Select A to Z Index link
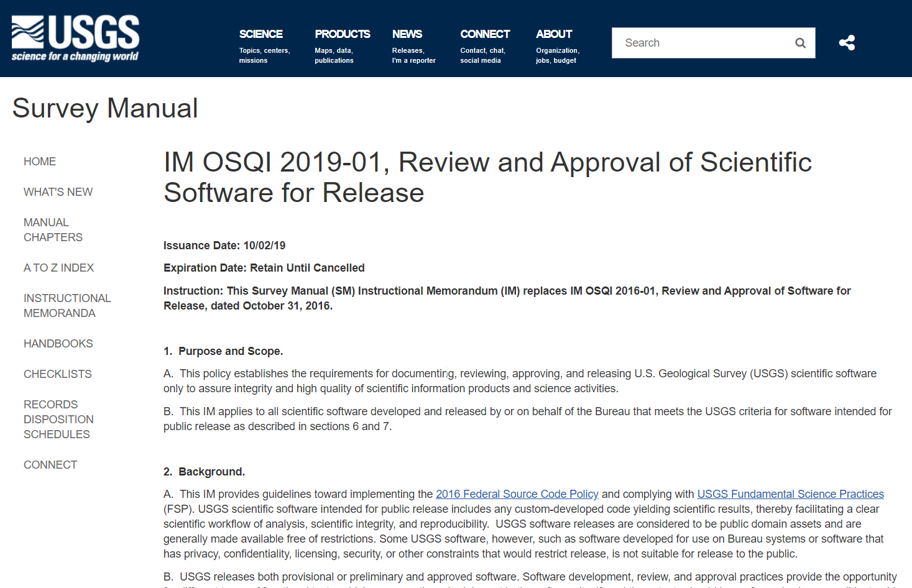This screenshot has height=588, width=912. coord(58,268)
